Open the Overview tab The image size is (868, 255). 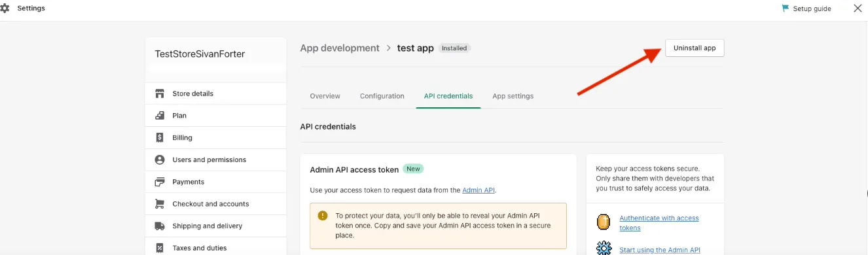[325, 96]
